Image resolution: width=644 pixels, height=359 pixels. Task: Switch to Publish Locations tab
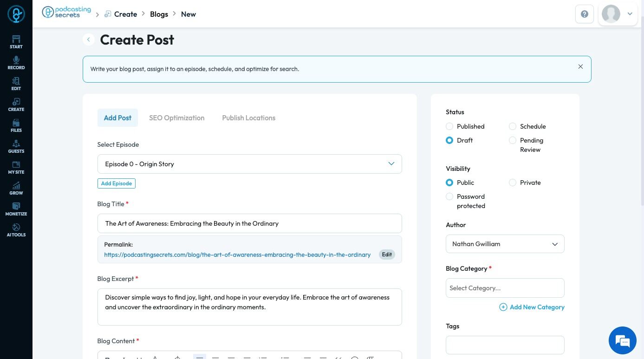tap(248, 118)
